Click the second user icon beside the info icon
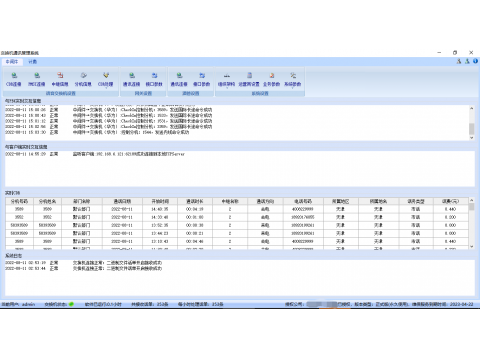480x360 pixels. (x=467, y=61)
